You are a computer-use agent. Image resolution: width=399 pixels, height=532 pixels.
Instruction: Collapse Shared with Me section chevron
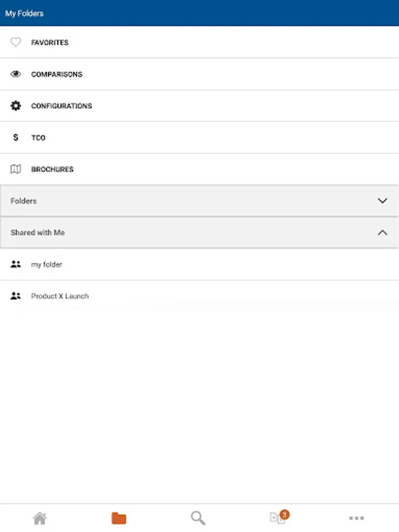pyautogui.click(x=382, y=233)
